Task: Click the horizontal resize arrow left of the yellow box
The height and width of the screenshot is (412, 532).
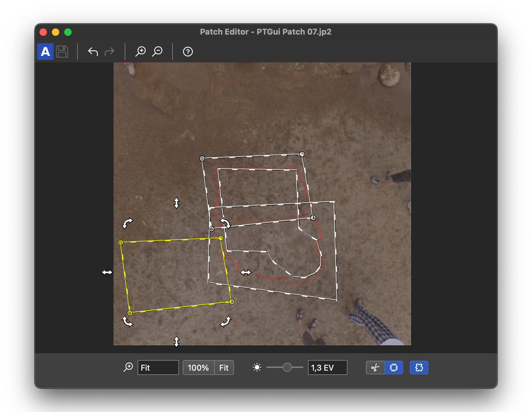Action: coord(107,272)
